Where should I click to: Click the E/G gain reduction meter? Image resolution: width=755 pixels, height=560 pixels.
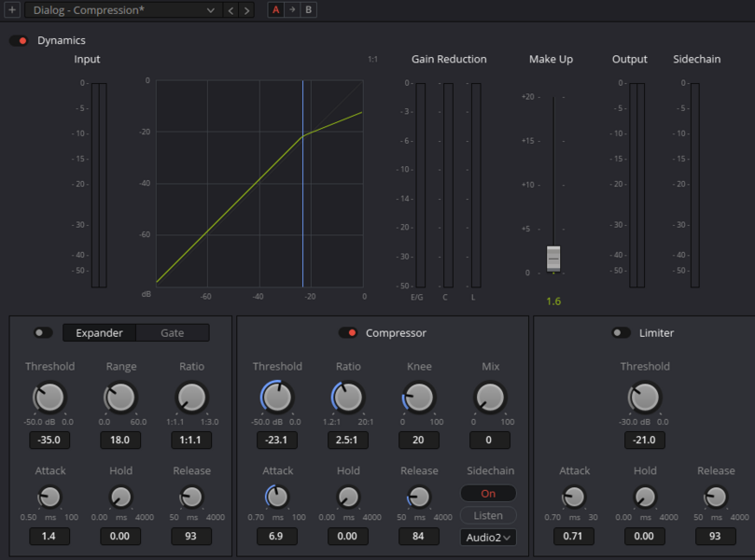pyautogui.click(x=421, y=186)
